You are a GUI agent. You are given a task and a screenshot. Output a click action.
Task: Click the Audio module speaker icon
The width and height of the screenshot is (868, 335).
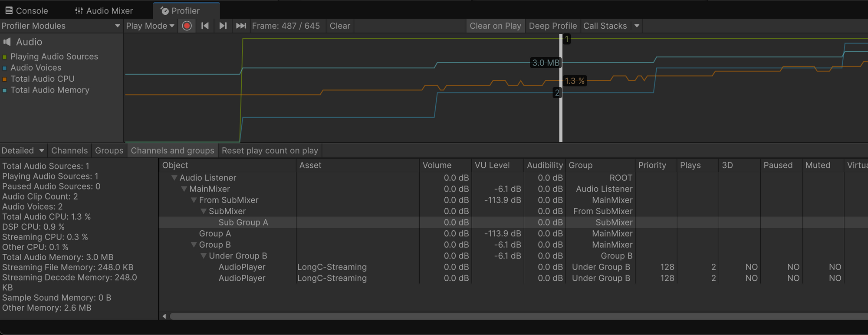pyautogui.click(x=7, y=42)
